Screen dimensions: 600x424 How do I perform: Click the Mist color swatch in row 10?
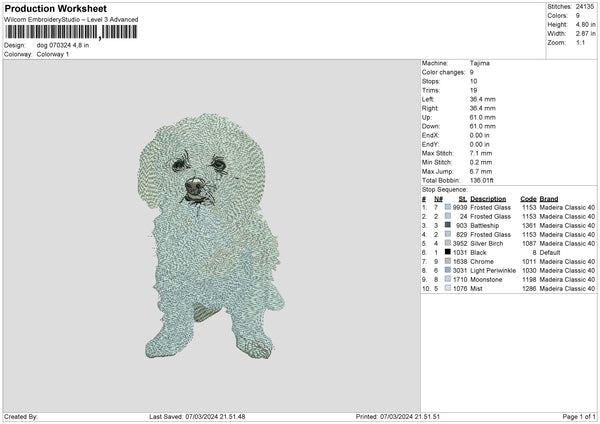point(448,288)
